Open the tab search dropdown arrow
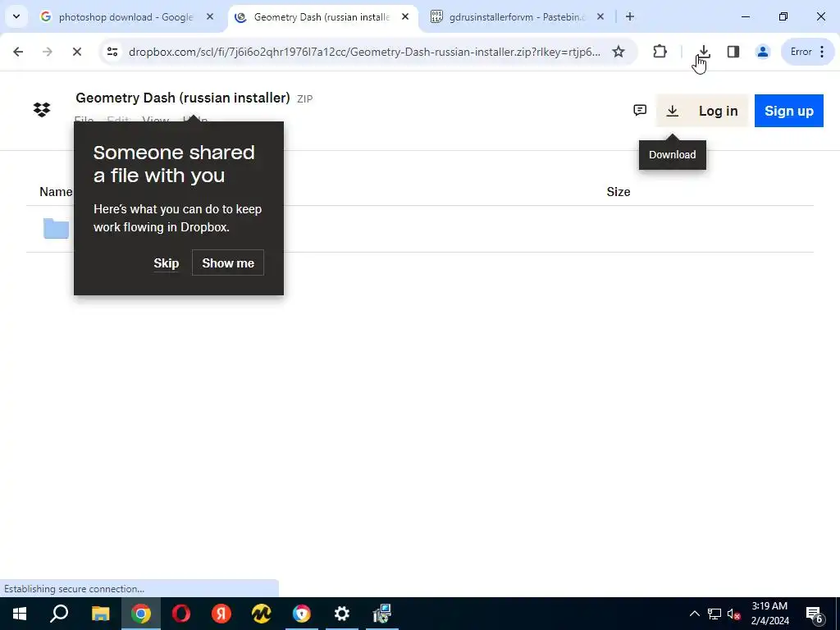The image size is (840, 630). pyautogui.click(x=16, y=16)
